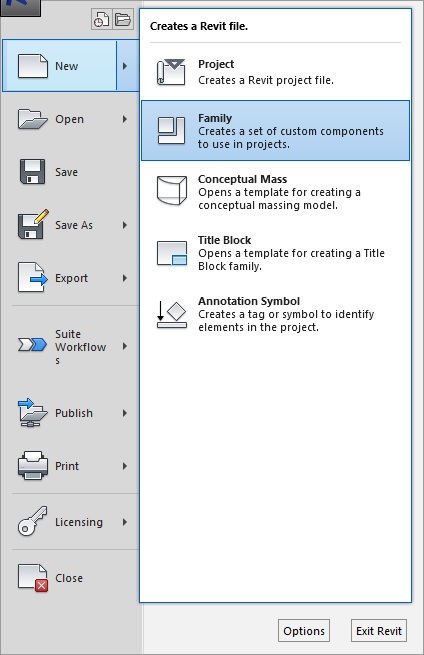
Task: Click the Open folder icon
Action: pyautogui.click(x=33, y=119)
